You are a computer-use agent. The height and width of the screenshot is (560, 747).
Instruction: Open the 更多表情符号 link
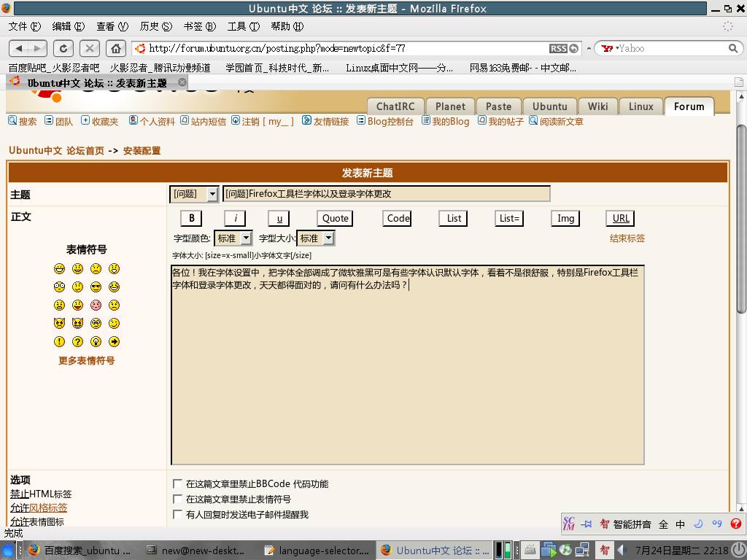(x=86, y=360)
